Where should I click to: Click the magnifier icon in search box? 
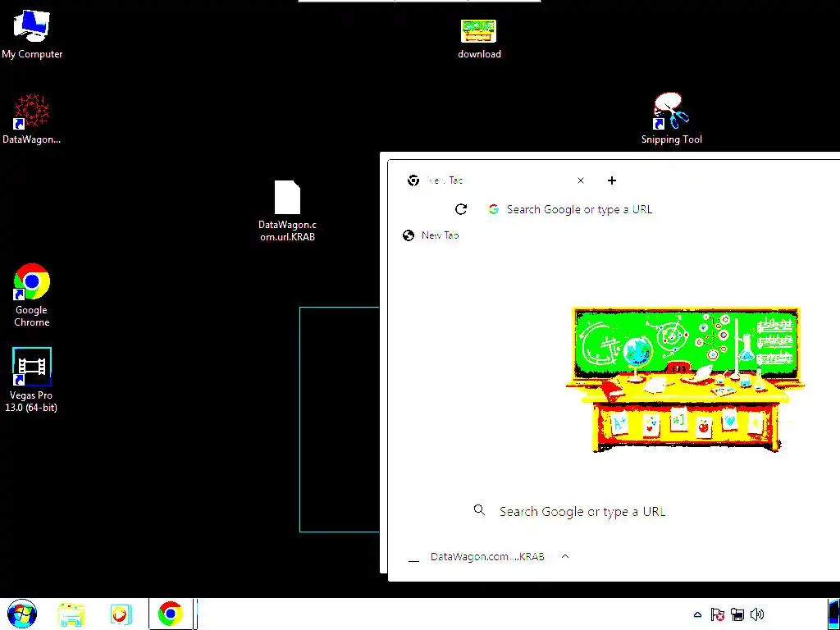point(479,510)
